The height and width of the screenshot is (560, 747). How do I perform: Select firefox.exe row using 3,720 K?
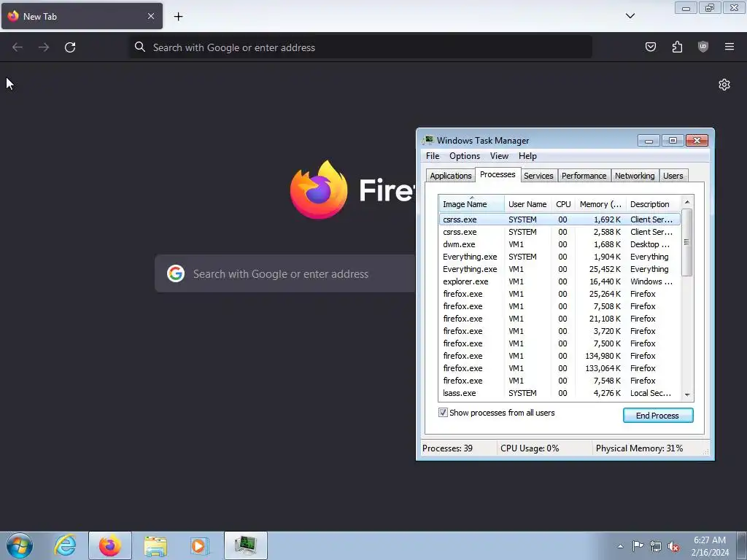pos(560,331)
